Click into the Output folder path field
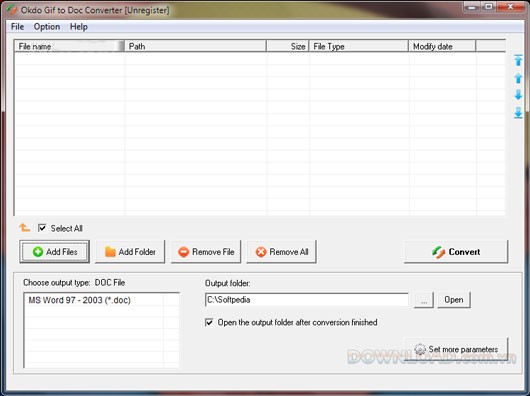 (307, 300)
